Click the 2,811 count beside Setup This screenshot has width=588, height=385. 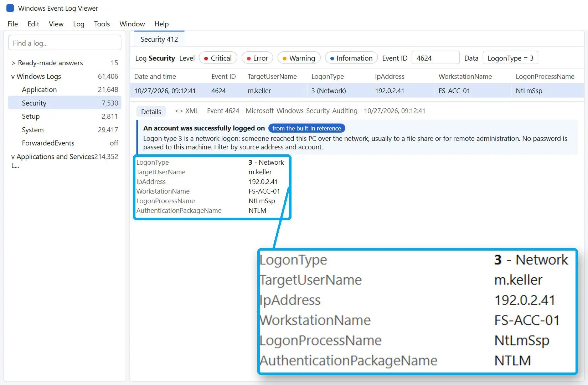110,116
